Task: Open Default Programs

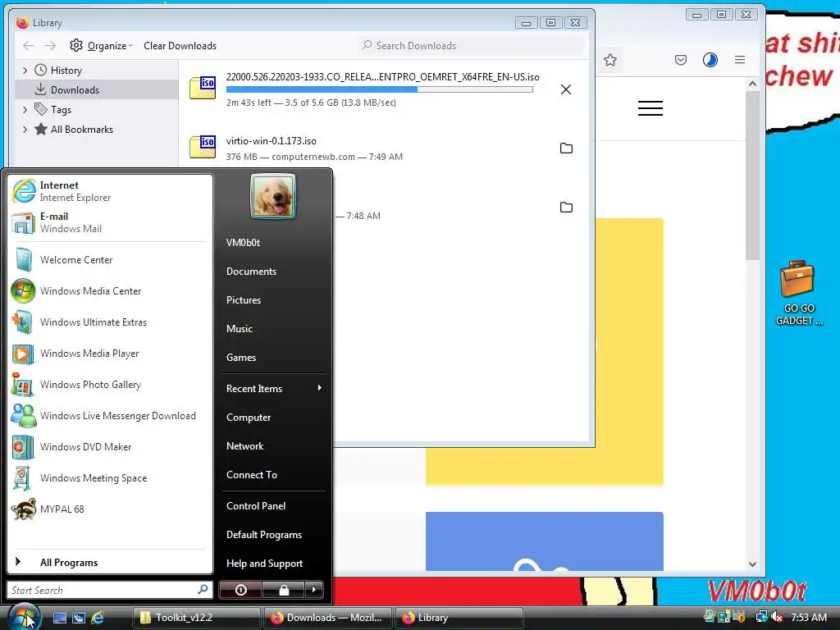Action: tap(273, 535)
